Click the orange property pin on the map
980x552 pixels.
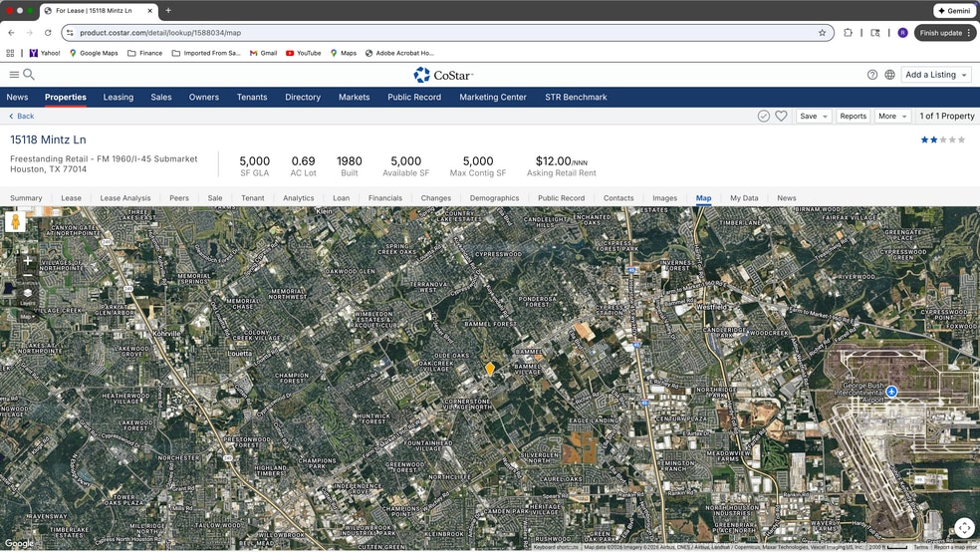click(x=490, y=369)
